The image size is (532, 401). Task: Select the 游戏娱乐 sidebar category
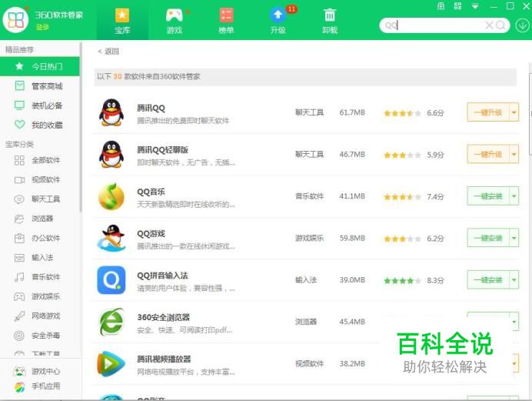pyautogui.click(x=40, y=296)
